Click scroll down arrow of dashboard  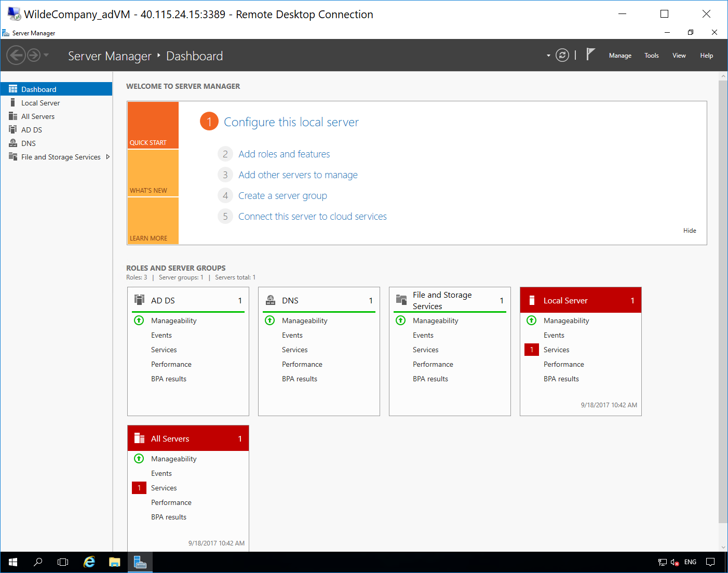point(723,547)
